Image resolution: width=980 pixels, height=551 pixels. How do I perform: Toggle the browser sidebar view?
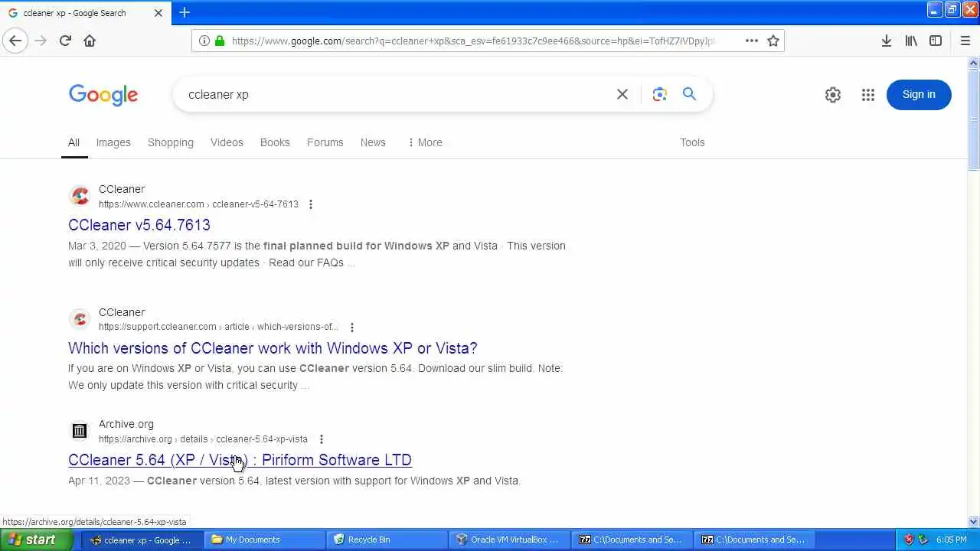(x=936, y=41)
